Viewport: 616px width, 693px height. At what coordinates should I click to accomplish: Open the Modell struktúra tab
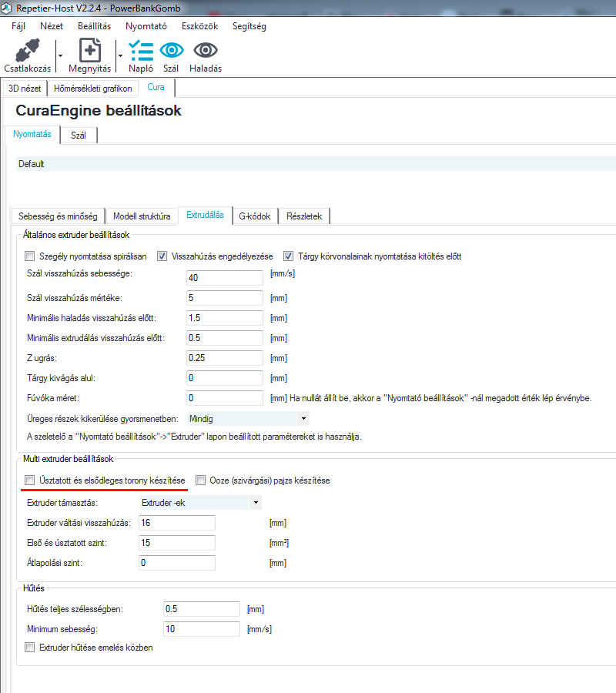click(x=142, y=216)
